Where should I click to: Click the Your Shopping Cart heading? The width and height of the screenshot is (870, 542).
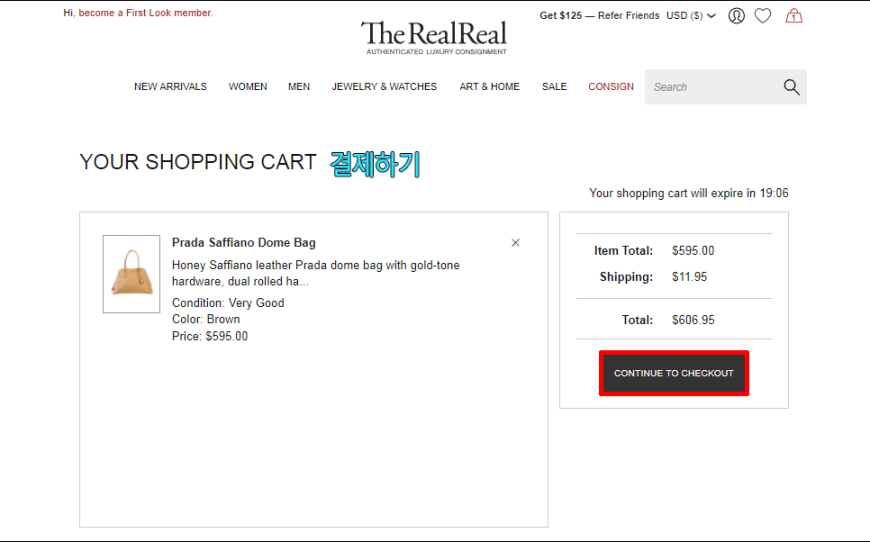198,162
